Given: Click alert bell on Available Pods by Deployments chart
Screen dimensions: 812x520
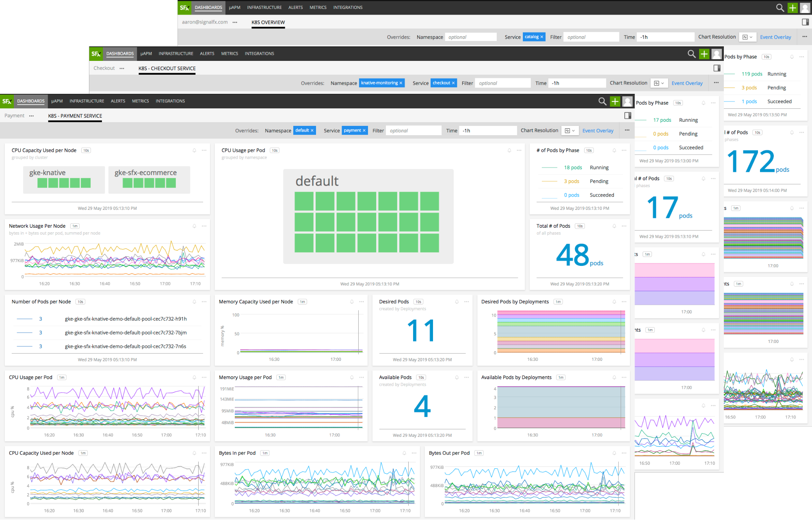Looking at the screenshot, I should [x=614, y=378].
